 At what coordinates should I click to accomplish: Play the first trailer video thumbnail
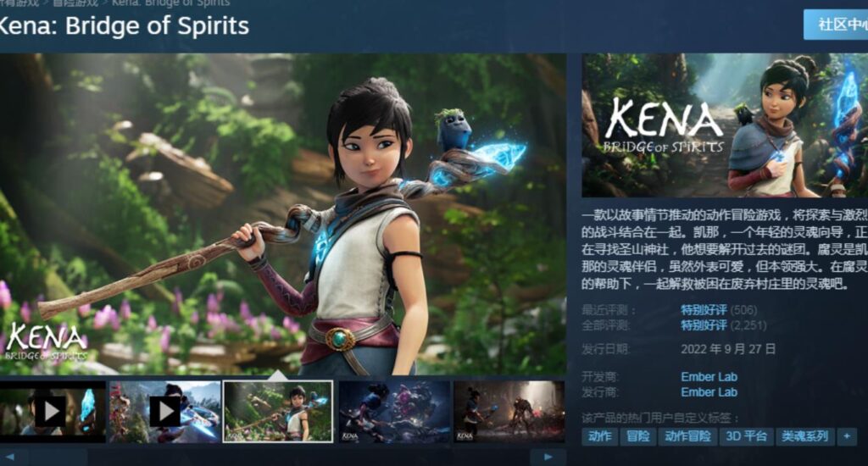coord(52,411)
